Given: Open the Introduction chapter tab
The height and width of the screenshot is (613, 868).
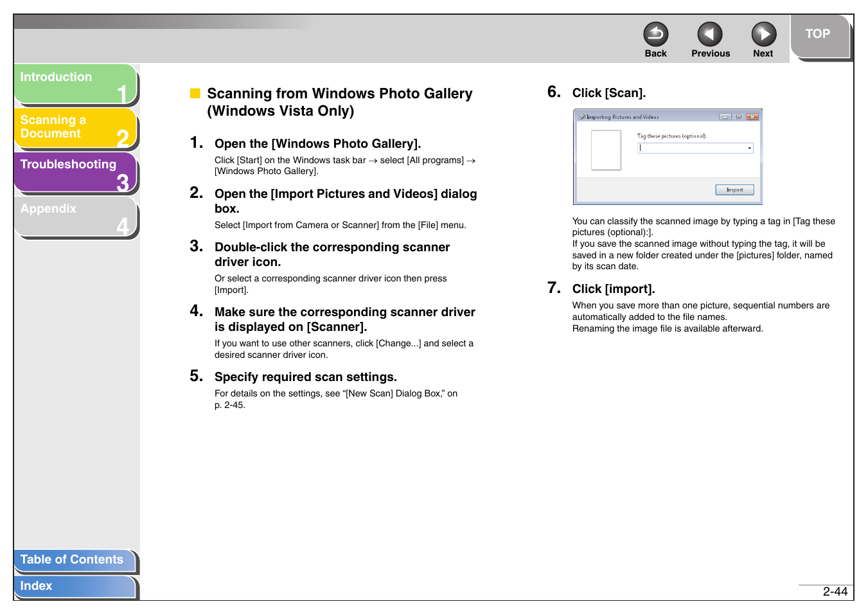Looking at the screenshot, I should pos(75,84).
